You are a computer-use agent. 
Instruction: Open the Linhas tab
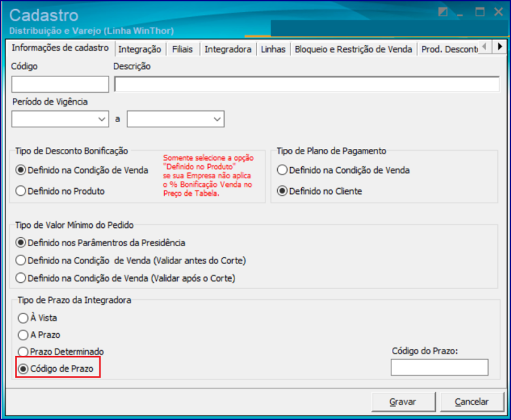click(273, 49)
